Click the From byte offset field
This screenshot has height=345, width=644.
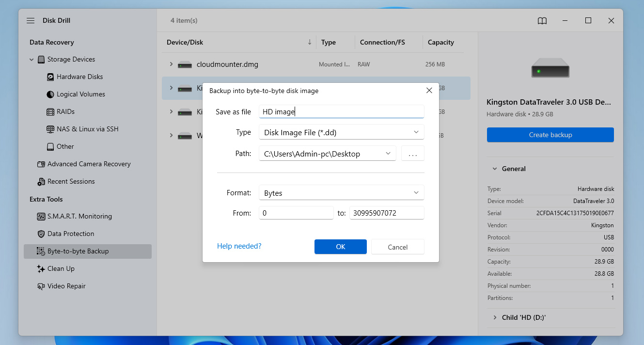pyautogui.click(x=296, y=213)
